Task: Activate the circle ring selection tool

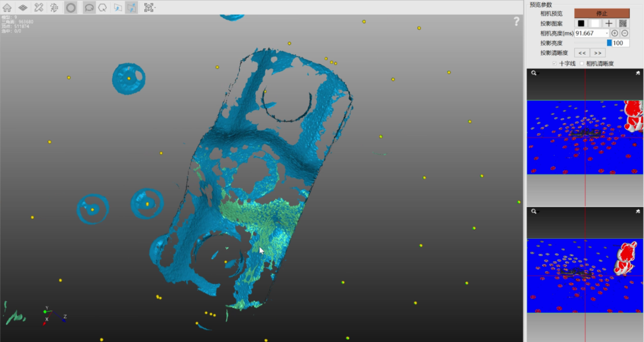Action: coord(70,7)
